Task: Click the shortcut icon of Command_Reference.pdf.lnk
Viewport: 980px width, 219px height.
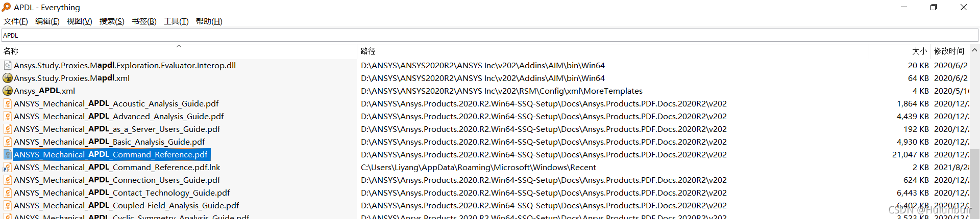Action: pos(8,167)
